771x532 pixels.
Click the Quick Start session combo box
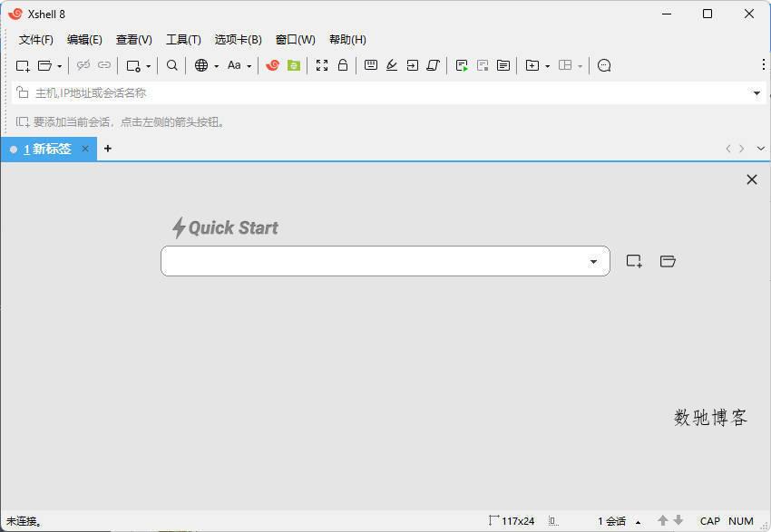click(385, 261)
